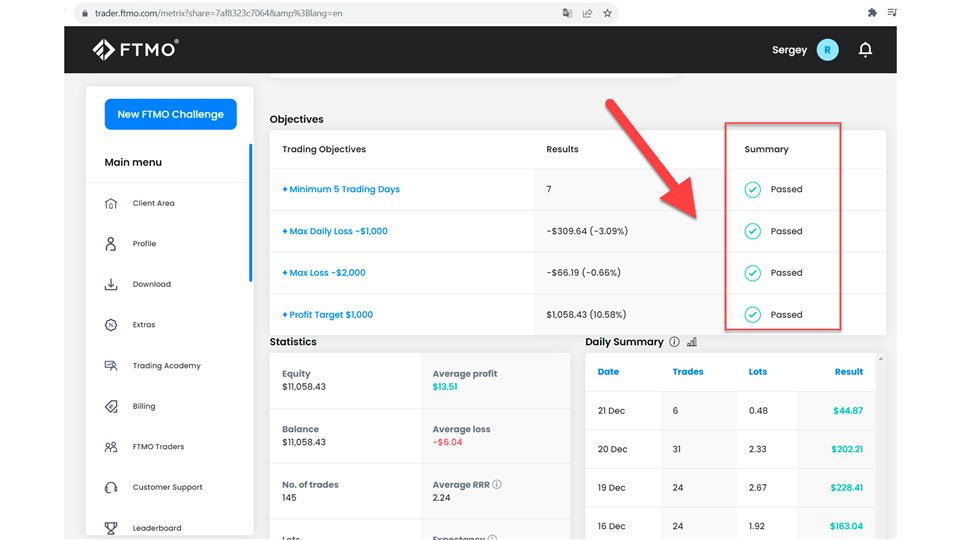
Task: Select the $163.04 result value
Action: 846,527
